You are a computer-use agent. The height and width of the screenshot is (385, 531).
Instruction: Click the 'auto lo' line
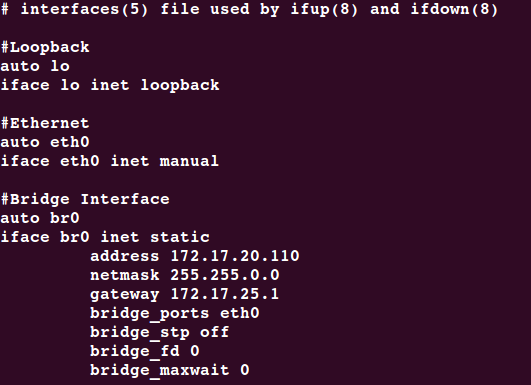click(35, 66)
